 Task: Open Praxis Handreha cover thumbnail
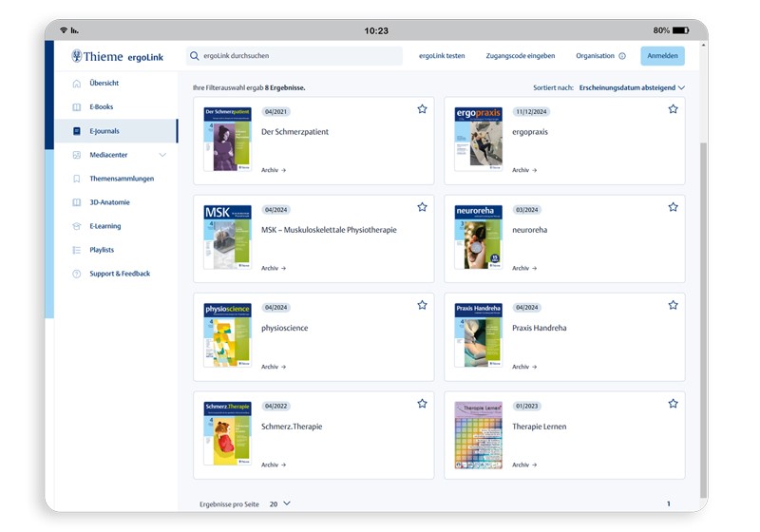pyautogui.click(x=479, y=335)
